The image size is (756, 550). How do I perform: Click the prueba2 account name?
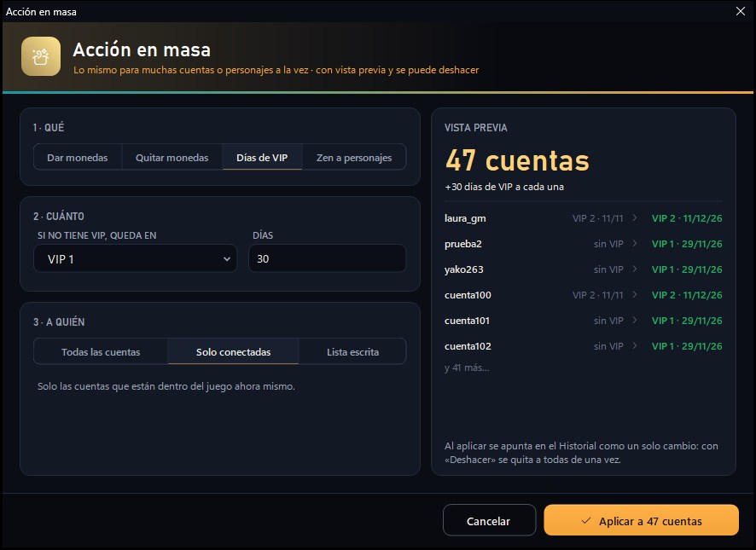click(463, 244)
